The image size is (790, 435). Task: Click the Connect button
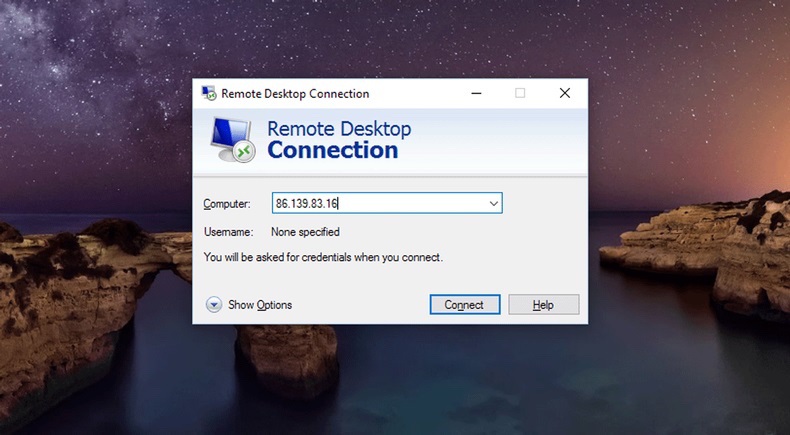point(465,304)
